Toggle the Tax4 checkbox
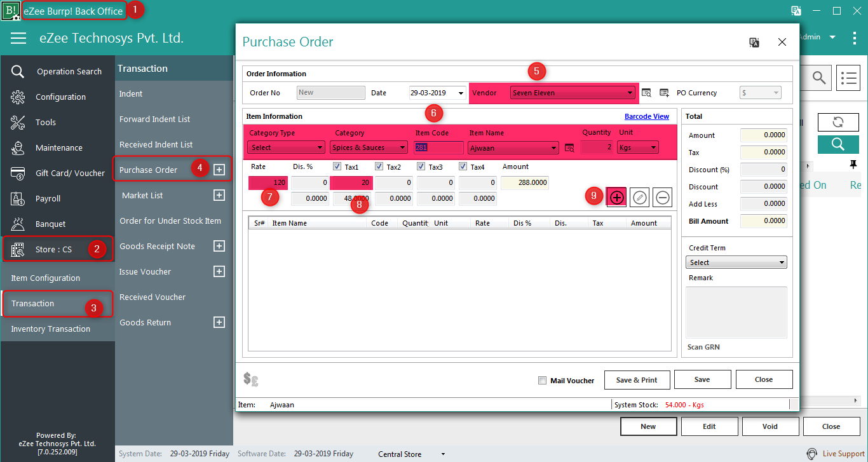The width and height of the screenshot is (868, 462). [x=463, y=166]
